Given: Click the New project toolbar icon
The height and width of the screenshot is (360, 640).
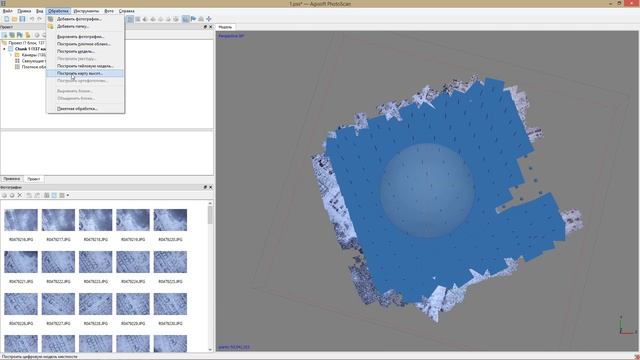Looking at the screenshot, I should click(7, 19).
